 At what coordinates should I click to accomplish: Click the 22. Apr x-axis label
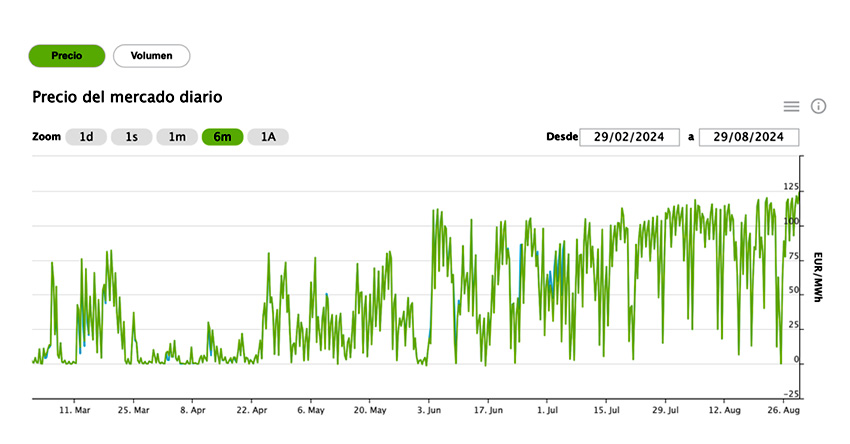[x=252, y=410]
